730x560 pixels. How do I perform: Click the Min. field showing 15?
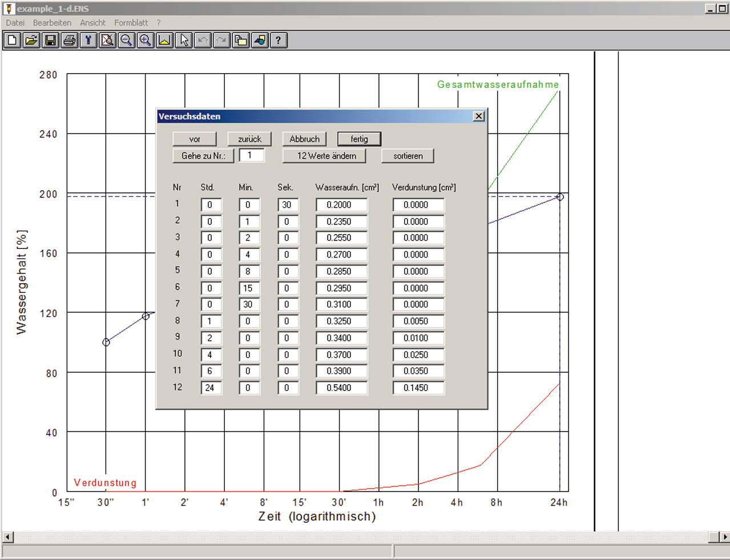249,288
